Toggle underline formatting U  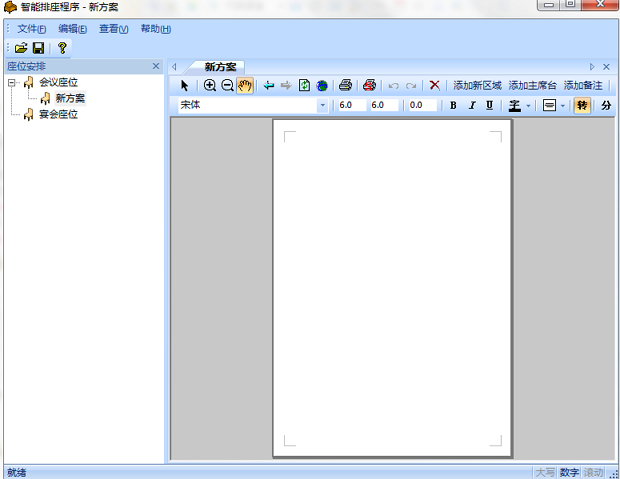490,105
